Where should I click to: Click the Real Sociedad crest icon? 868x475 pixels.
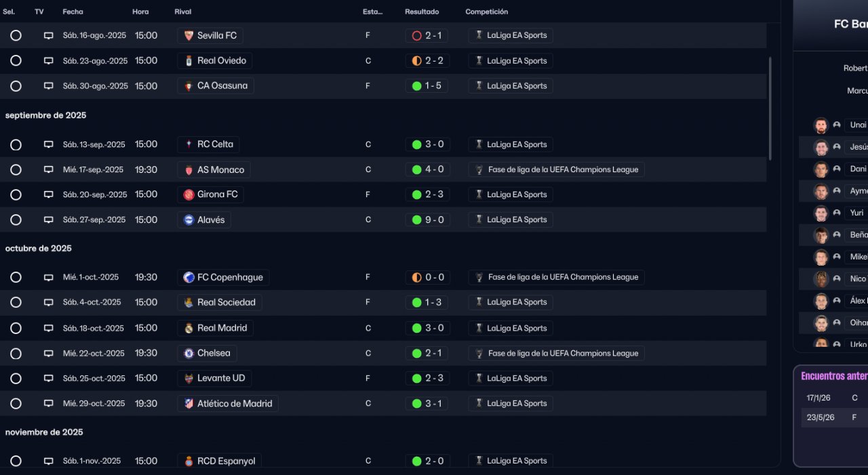click(189, 302)
